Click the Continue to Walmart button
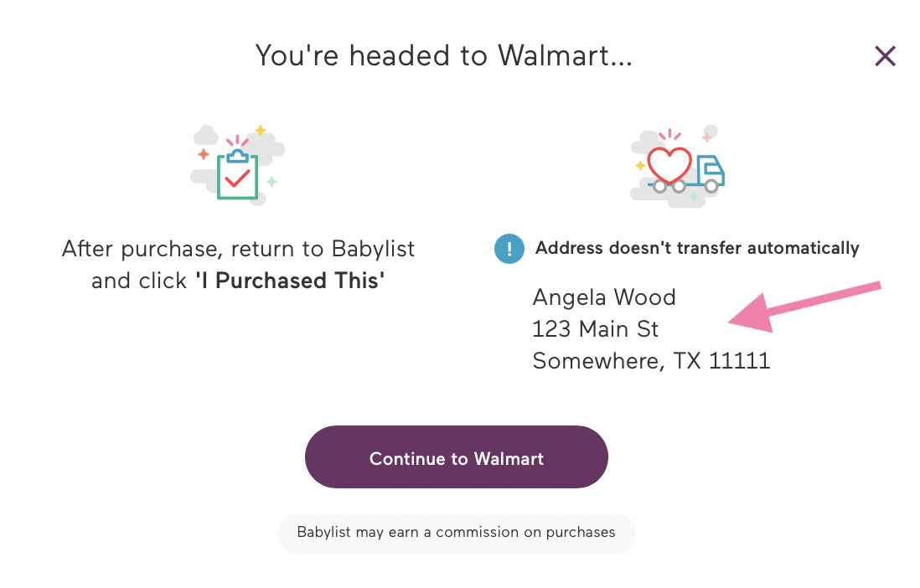This screenshot has height=588, width=920. tap(457, 457)
